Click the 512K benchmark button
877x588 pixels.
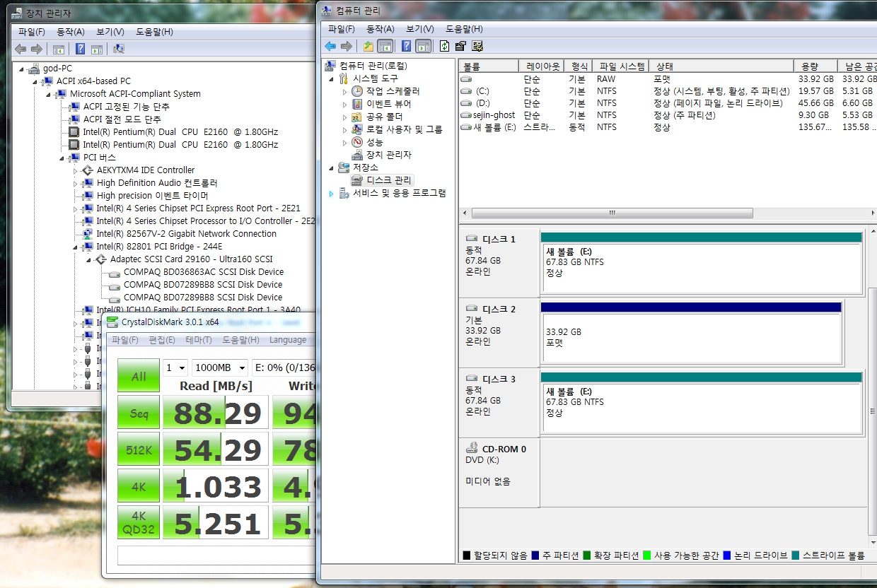pyautogui.click(x=139, y=449)
